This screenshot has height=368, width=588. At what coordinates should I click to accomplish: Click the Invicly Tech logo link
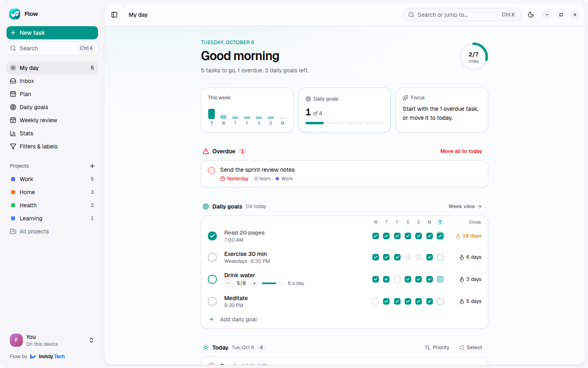[x=47, y=357]
